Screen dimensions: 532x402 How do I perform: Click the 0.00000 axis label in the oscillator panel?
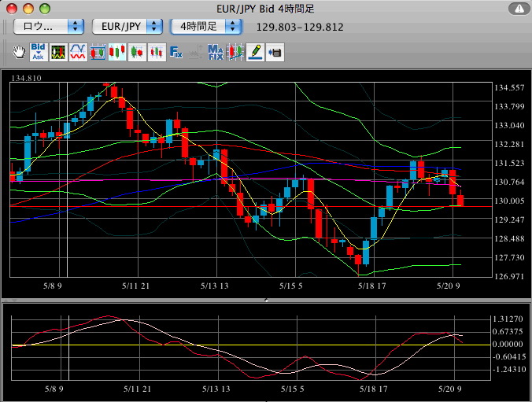[x=508, y=344]
